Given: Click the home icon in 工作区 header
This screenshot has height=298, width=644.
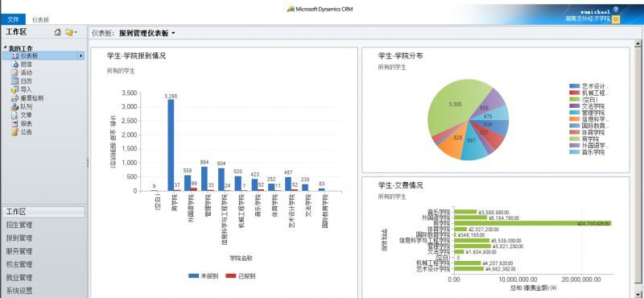Looking at the screenshot, I should click(x=57, y=32).
